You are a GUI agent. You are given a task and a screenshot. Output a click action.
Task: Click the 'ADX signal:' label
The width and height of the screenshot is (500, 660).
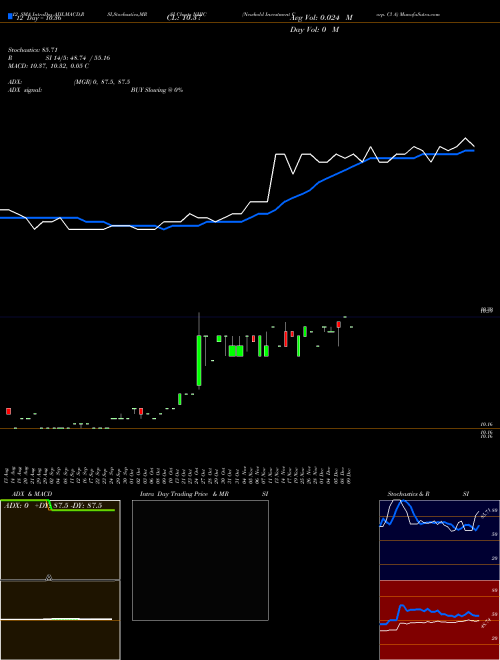[x=25, y=90]
